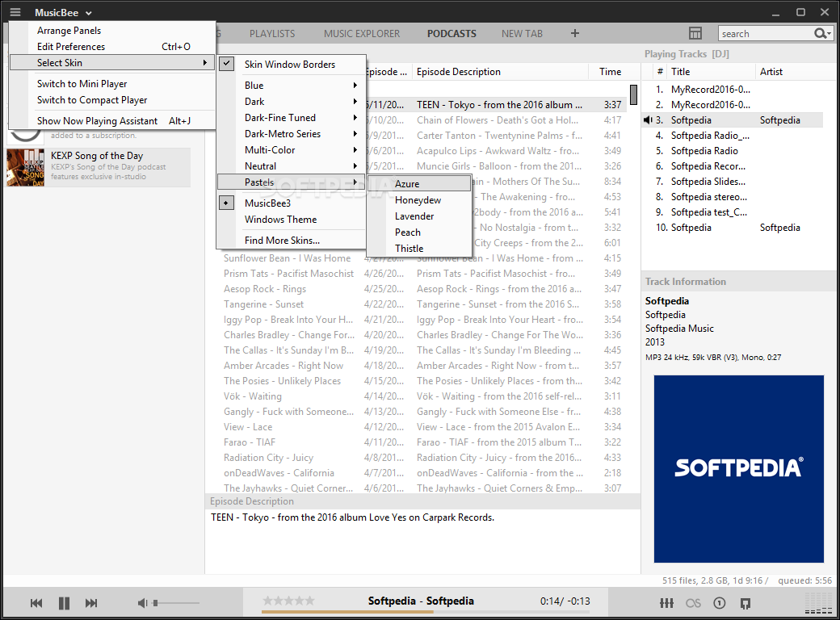Open the Pastels skins submenu
Viewport: 840px width, 620px height.
[x=292, y=182]
